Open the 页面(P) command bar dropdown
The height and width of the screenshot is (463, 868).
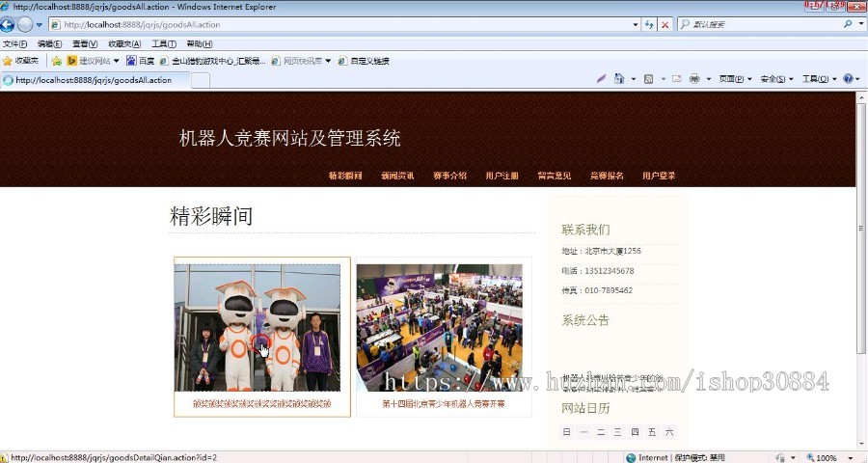click(x=735, y=79)
